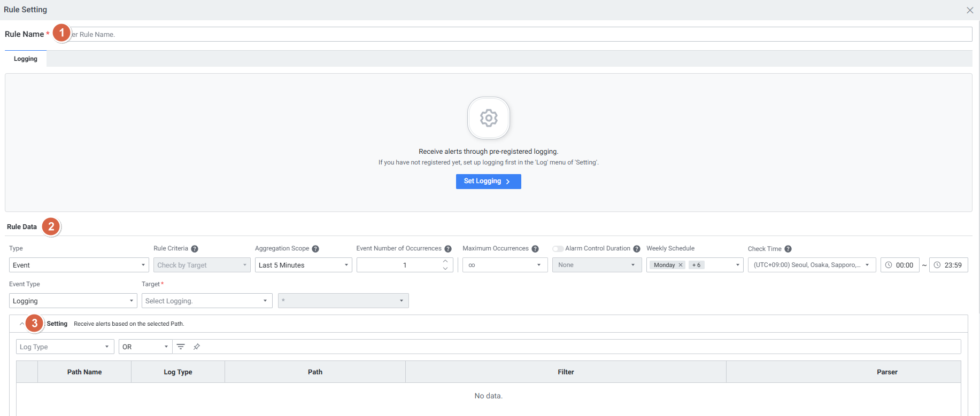This screenshot has width=980, height=416.
Task: Click help icon beside Event Number of Occurrences
Action: pyautogui.click(x=448, y=249)
